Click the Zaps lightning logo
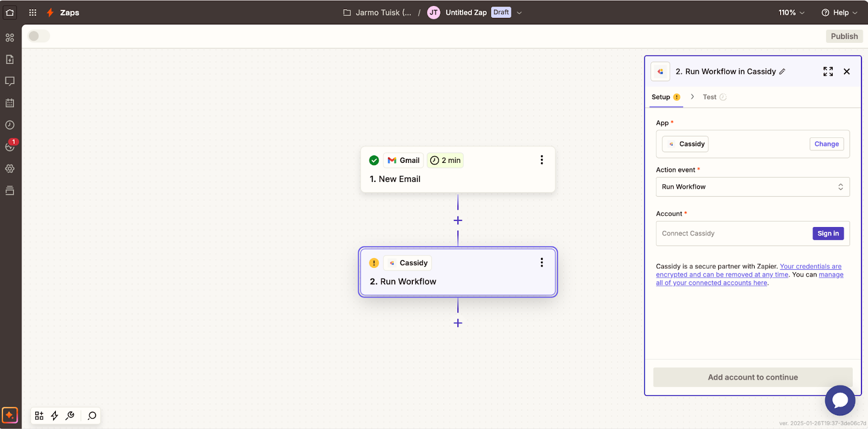Viewport: 868px width, 429px height. click(x=50, y=12)
